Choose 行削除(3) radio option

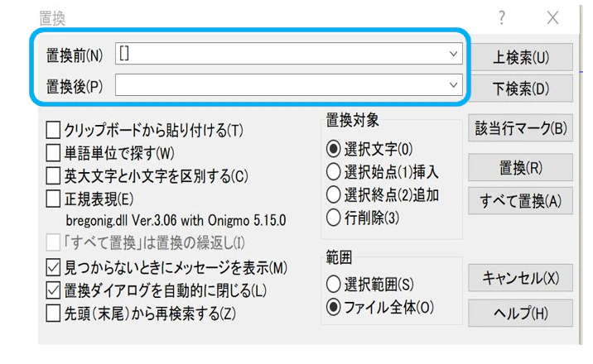tap(333, 218)
